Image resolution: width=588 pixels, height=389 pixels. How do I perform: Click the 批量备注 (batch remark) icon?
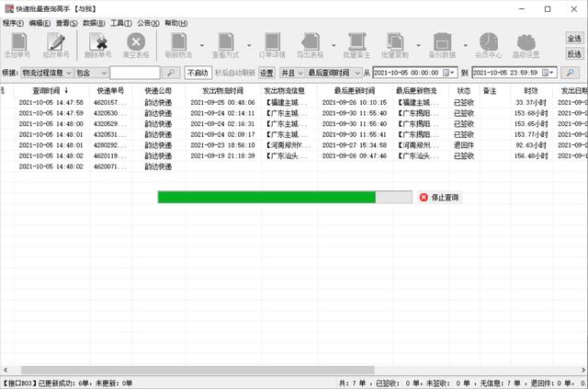(356, 41)
